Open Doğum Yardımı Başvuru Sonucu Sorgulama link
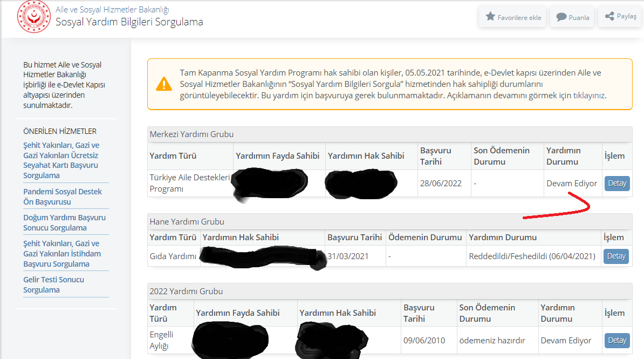 click(x=64, y=222)
